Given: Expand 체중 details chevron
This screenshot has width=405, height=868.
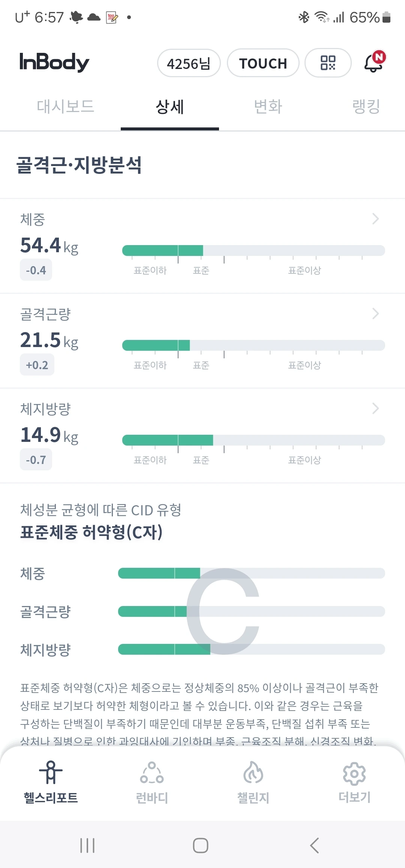Looking at the screenshot, I should click(x=375, y=219).
